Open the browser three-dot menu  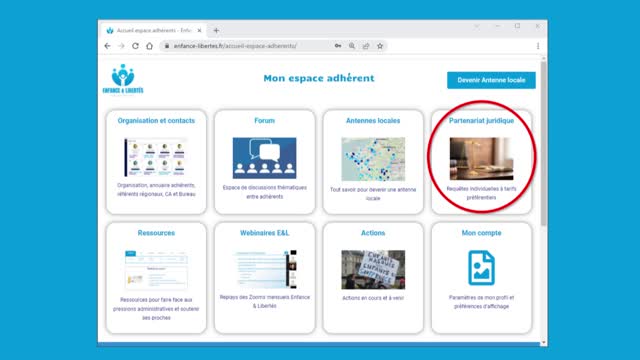tap(538, 46)
